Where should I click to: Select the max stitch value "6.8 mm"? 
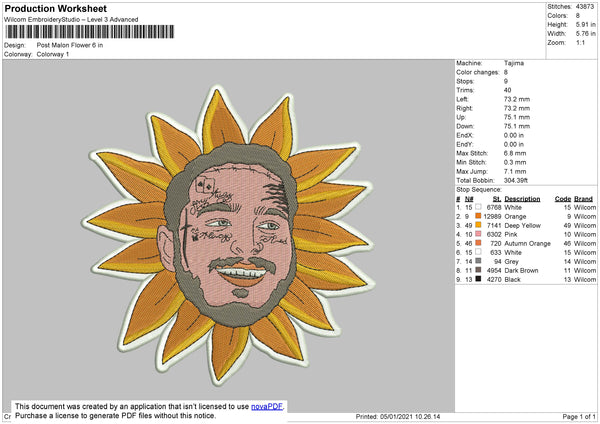(515, 153)
